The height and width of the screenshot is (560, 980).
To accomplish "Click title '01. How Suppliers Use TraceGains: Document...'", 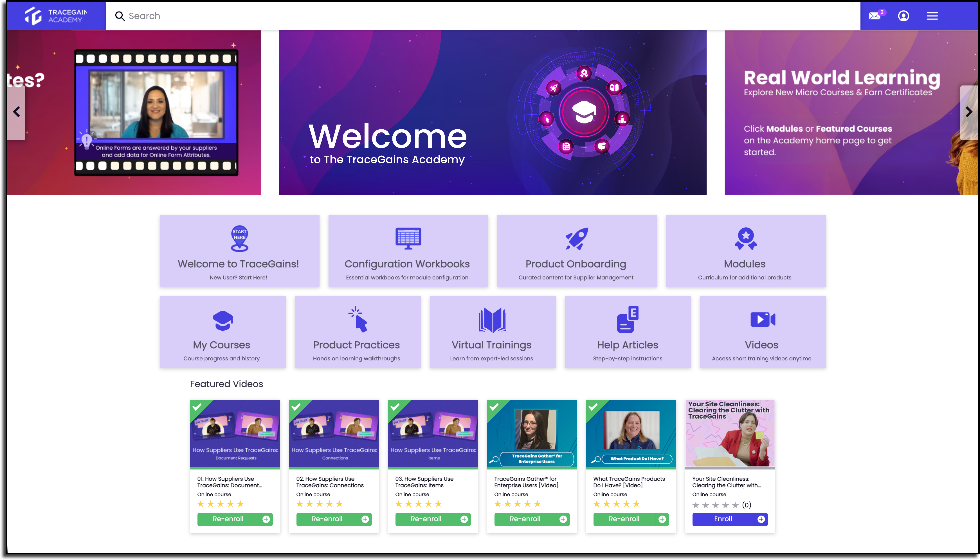I will pyautogui.click(x=230, y=482).
